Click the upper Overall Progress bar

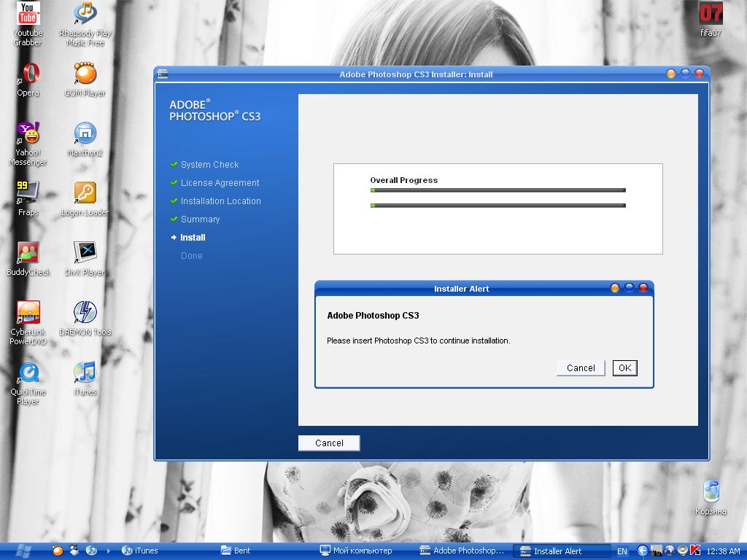click(498, 190)
